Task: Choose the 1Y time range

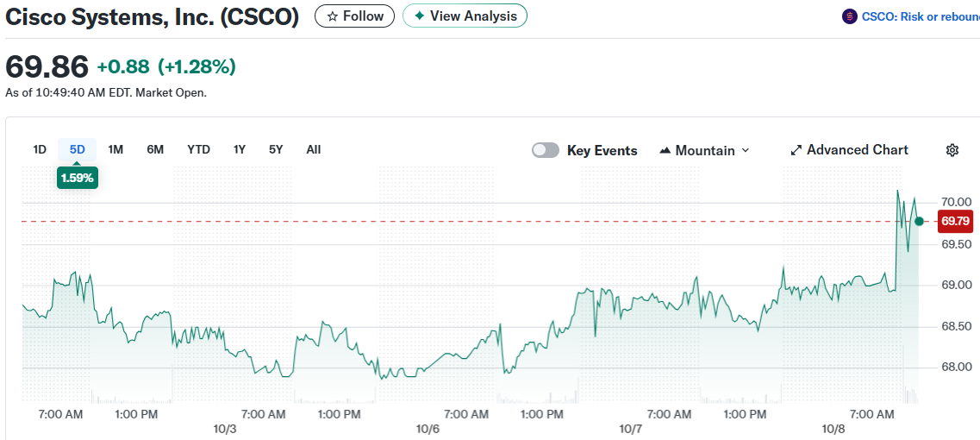Action: click(x=240, y=149)
